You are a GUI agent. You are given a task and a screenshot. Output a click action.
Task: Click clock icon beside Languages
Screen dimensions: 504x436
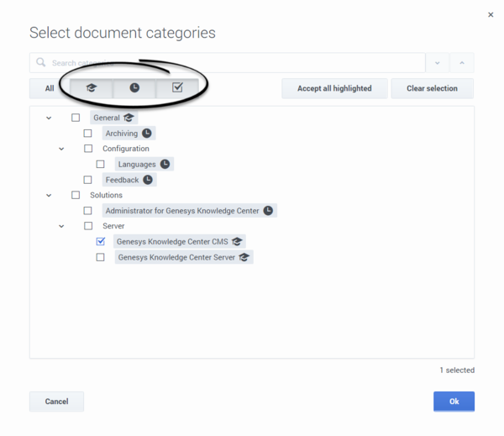[165, 164]
